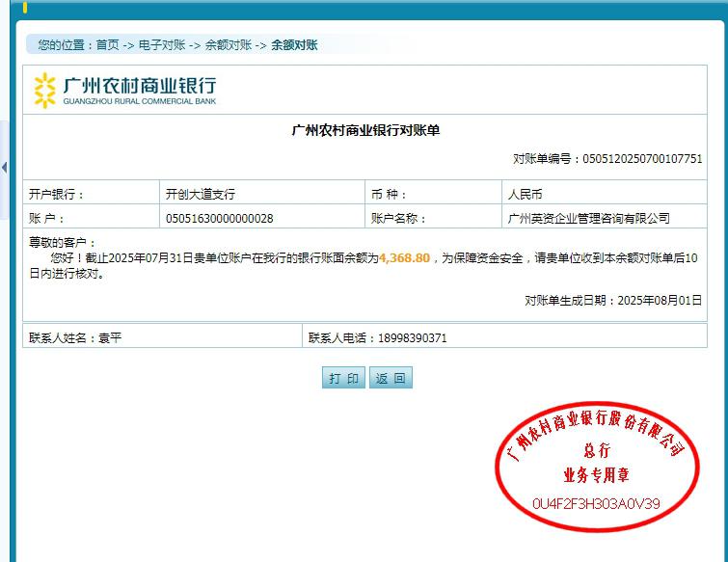Select the account number 05051630000000028
Image resolution: width=728 pixels, height=562 pixels.
(x=220, y=219)
